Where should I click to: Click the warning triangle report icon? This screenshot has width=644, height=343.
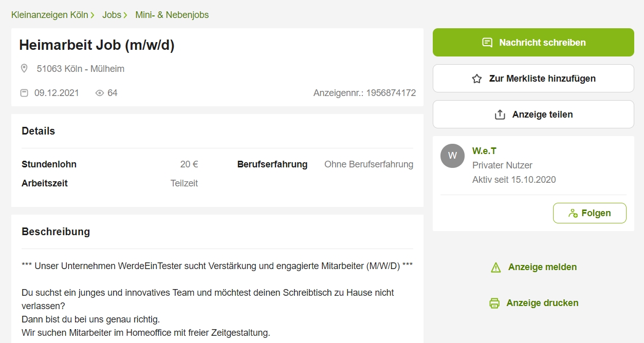pyautogui.click(x=495, y=267)
